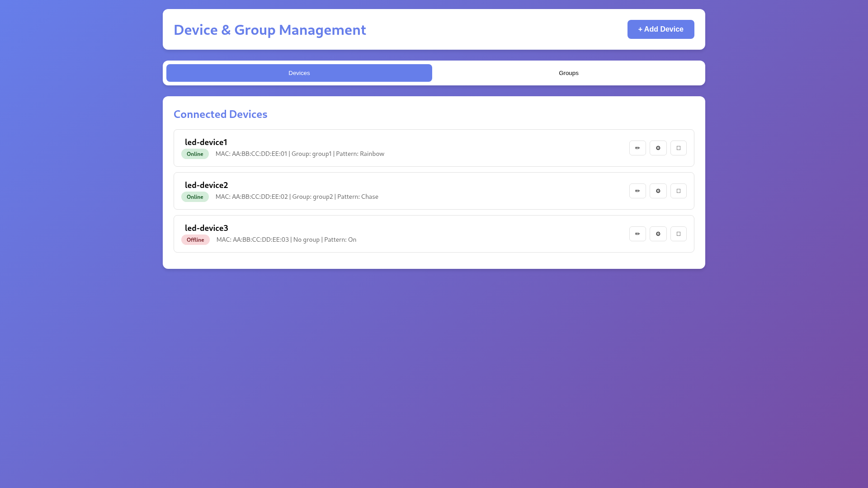868x488 pixels.
Task: Click the Connected Devices section heading
Action: point(220,114)
